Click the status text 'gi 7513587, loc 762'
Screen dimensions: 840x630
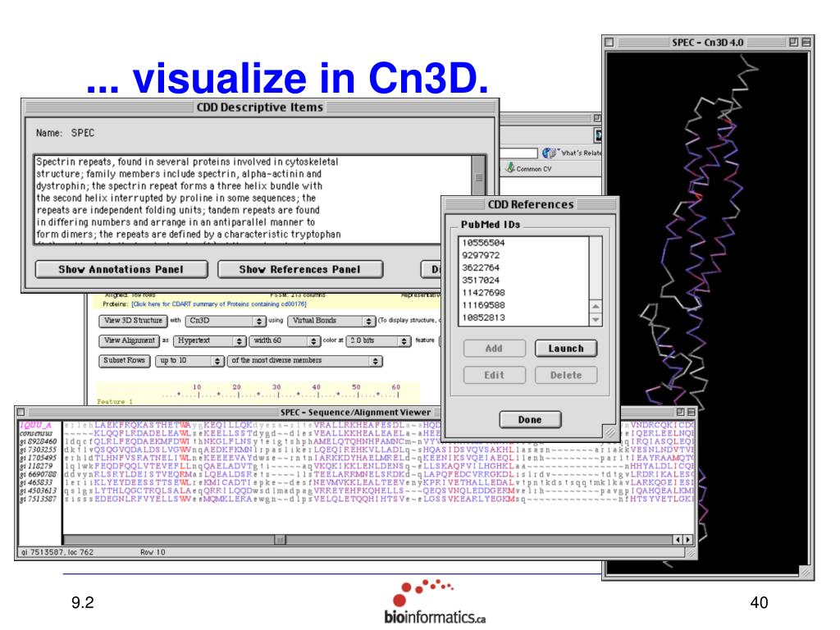[57, 552]
